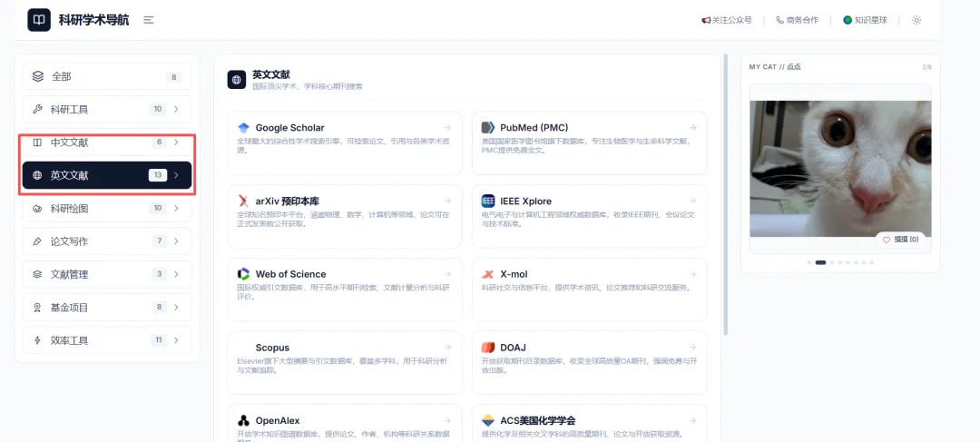Open the PubMed (PMC) card

click(590, 142)
